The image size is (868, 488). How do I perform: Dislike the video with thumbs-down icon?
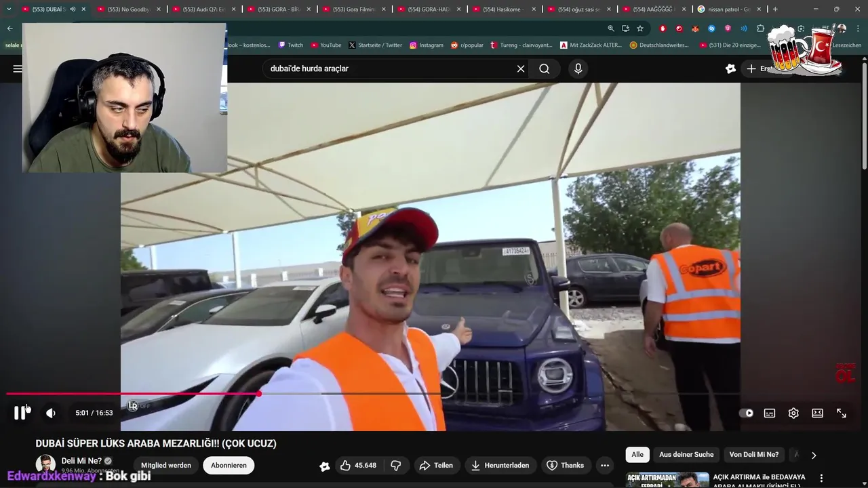395,466
